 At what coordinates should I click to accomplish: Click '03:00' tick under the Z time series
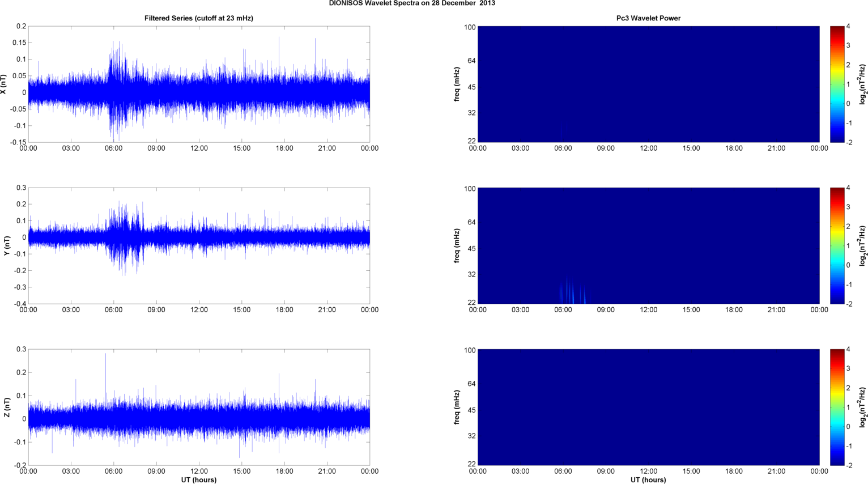pyautogui.click(x=71, y=472)
